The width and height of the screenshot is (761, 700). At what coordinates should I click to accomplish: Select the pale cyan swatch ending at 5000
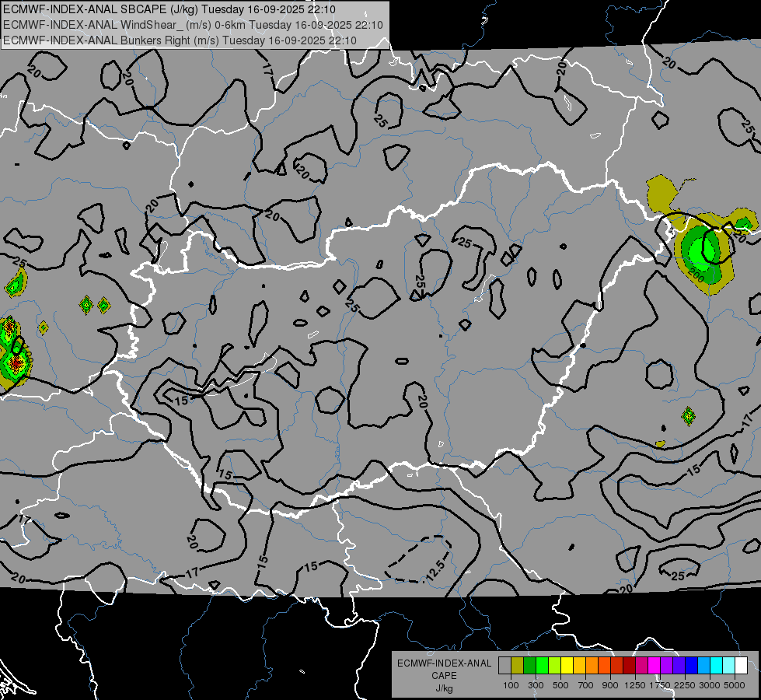click(729, 665)
